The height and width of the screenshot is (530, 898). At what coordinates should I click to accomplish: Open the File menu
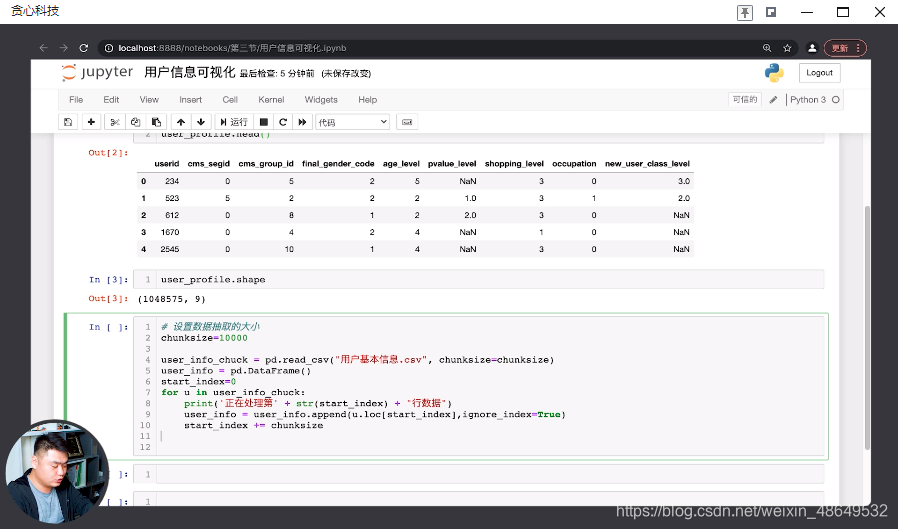click(x=76, y=100)
